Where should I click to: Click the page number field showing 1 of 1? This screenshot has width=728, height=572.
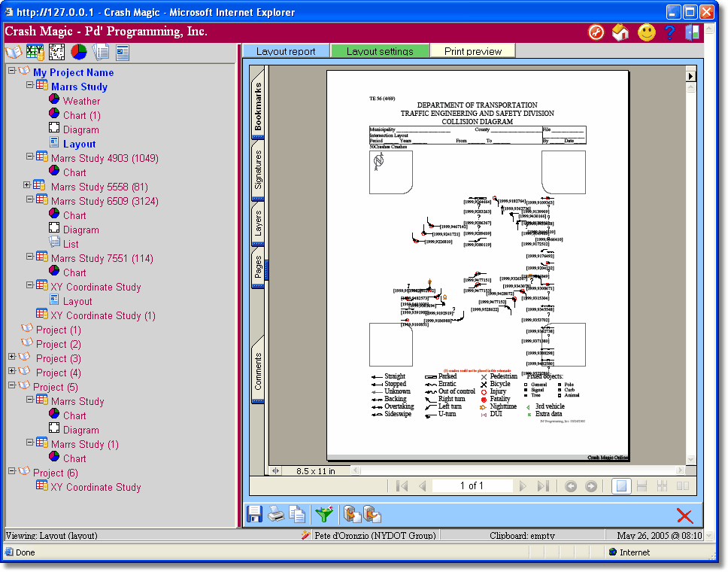(472, 486)
